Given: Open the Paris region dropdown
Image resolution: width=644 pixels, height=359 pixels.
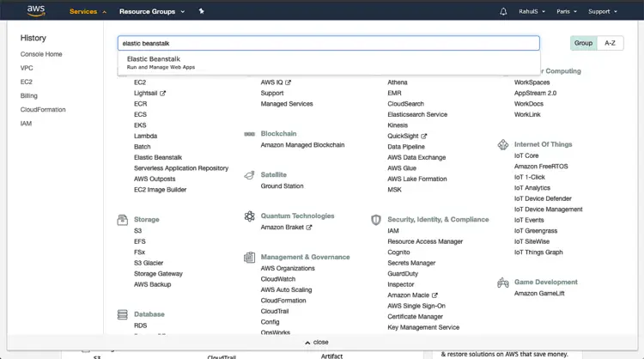Looking at the screenshot, I should (565, 11).
